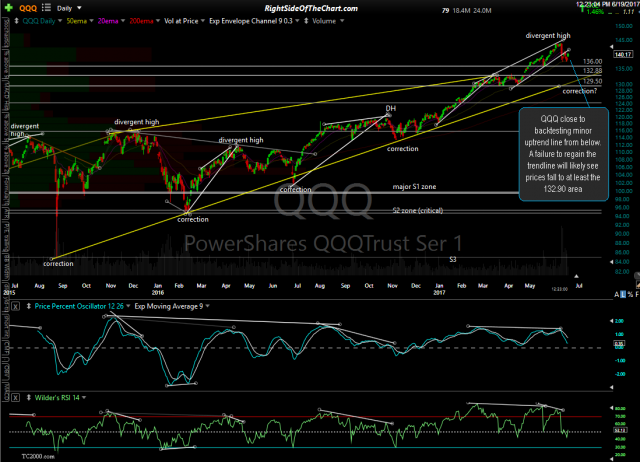Open the watchlist list icon beside QQQ
The width and height of the screenshot is (640, 462).
coord(46,7)
